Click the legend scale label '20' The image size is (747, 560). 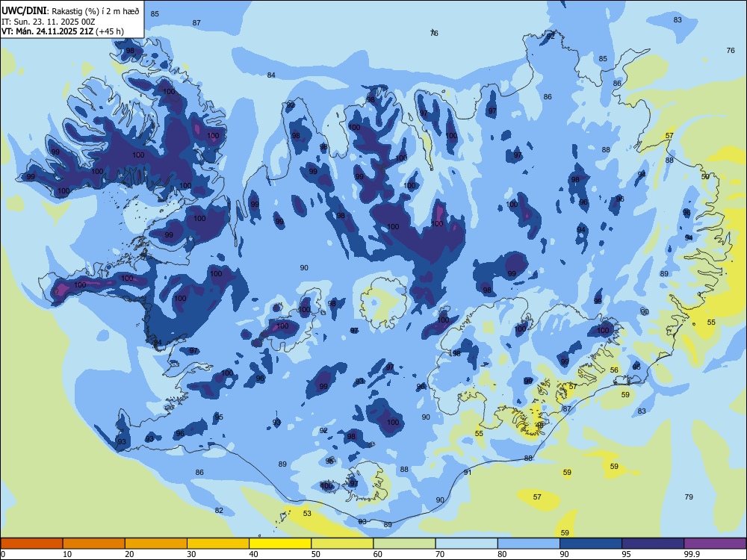coord(129,554)
